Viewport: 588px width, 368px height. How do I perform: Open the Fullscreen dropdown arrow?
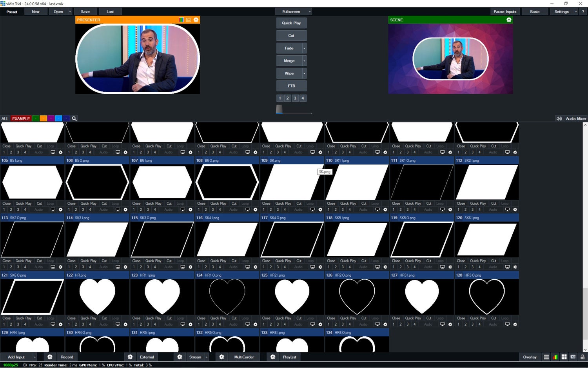(x=310, y=11)
